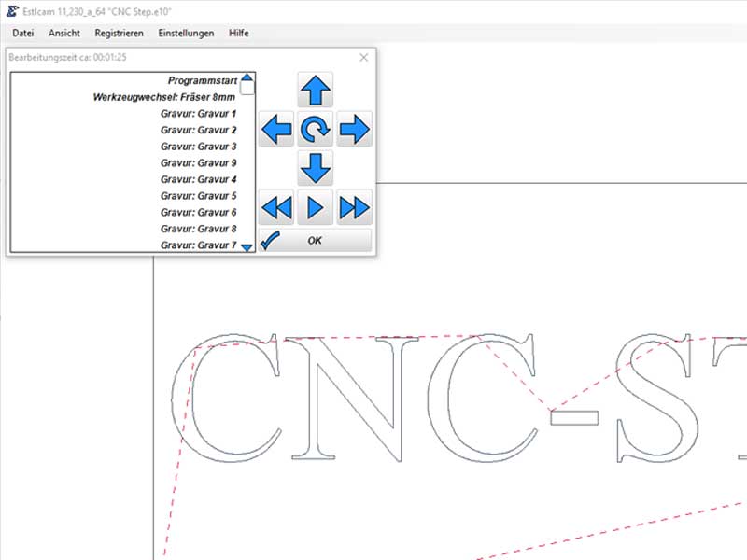Click the list scroll-up arrow
This screenshot has width=747, height=560.
pos(247,77)
